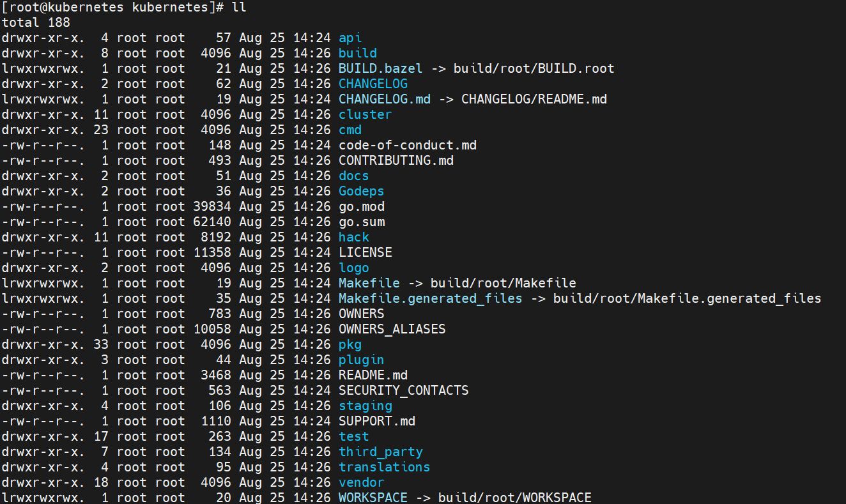Select the 'go.mod' file name
This screenshot has height=504, width=846.
362,206
